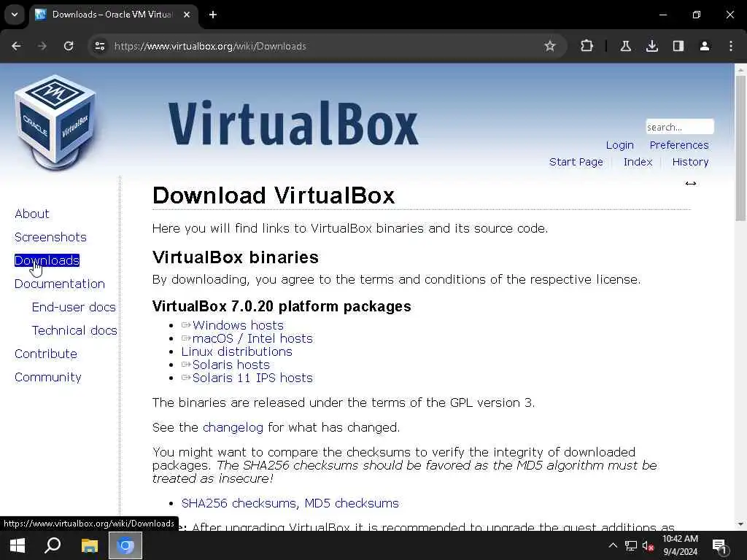Screen dimensions: 747x560
Task: Open Screenshots in the sidebar
Action: [x=50, y=237]
